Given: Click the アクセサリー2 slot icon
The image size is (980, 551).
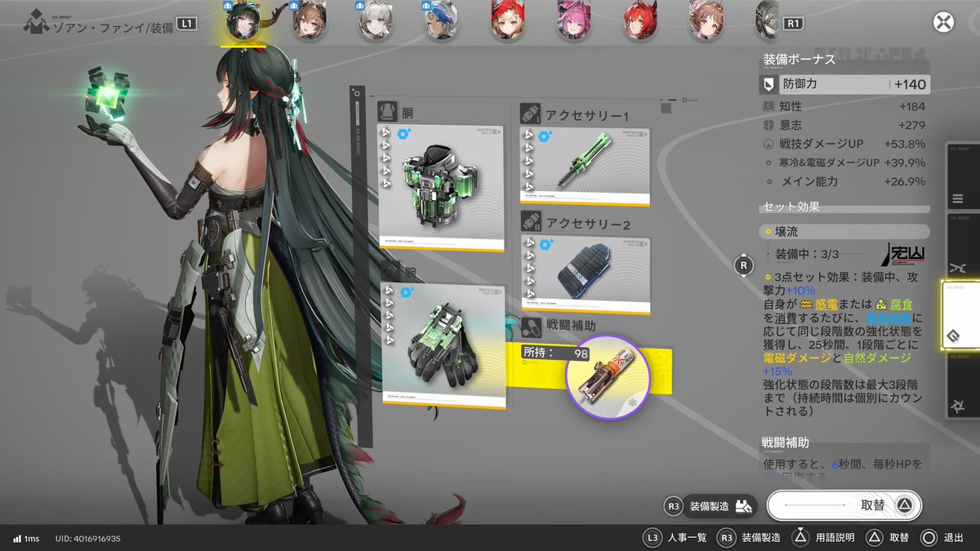Looking at the screenshot, I should click(531, 220).
